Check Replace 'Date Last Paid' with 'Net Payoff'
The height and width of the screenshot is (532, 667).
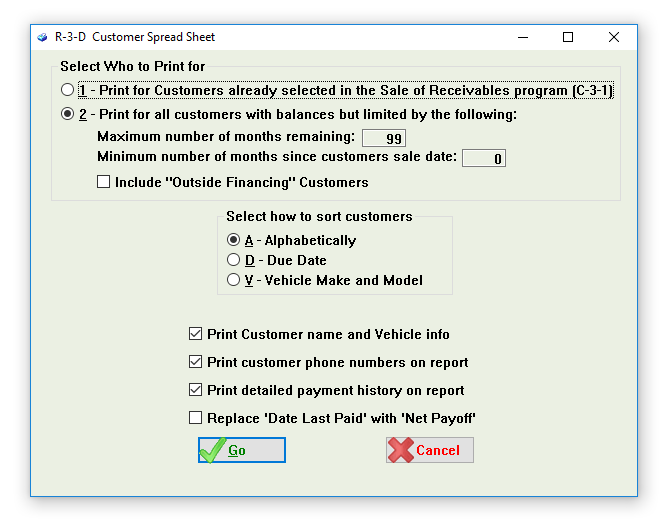point(195,418)
